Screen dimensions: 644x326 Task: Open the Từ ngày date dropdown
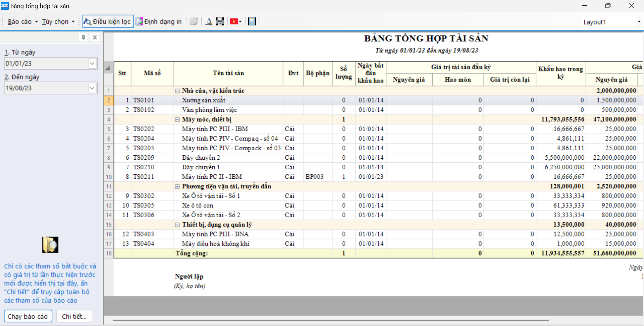tap(92, 63)
